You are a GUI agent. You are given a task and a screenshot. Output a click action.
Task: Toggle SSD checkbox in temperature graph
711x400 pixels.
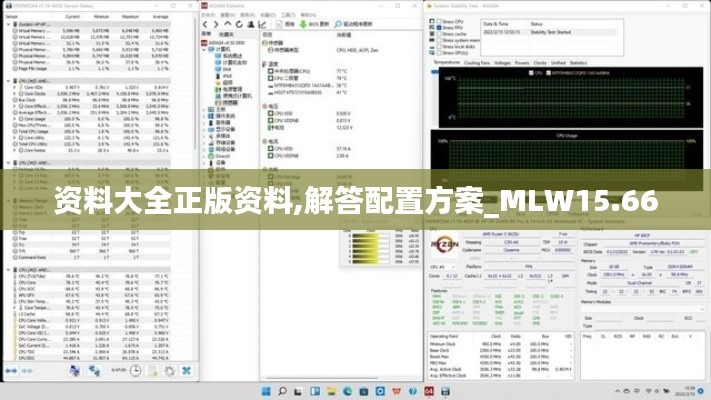point(548,73)
